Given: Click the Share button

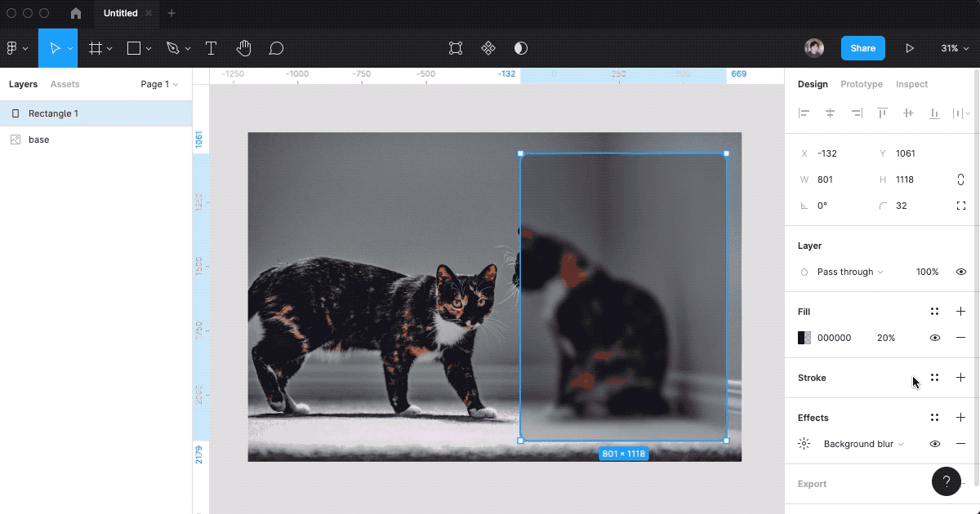Looking at the screenshot, I should [862, 48].
